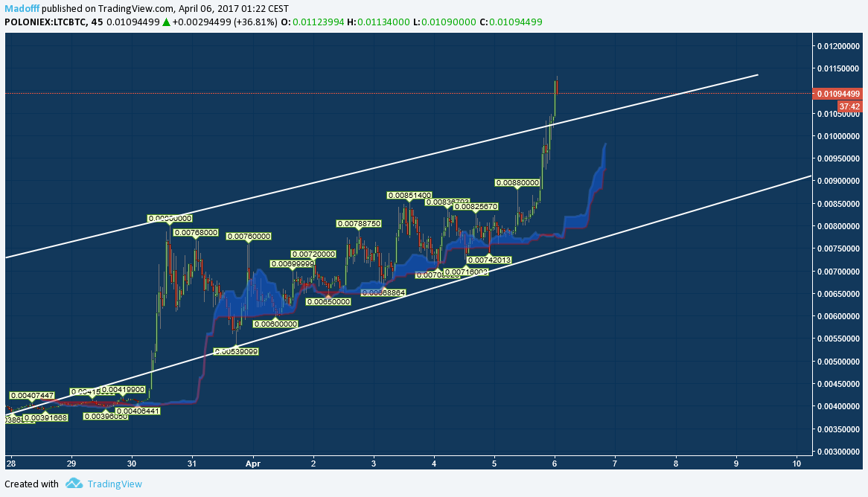Click the 0.00825670 pivot label
The image size is (868, 497).
[476, 206]
